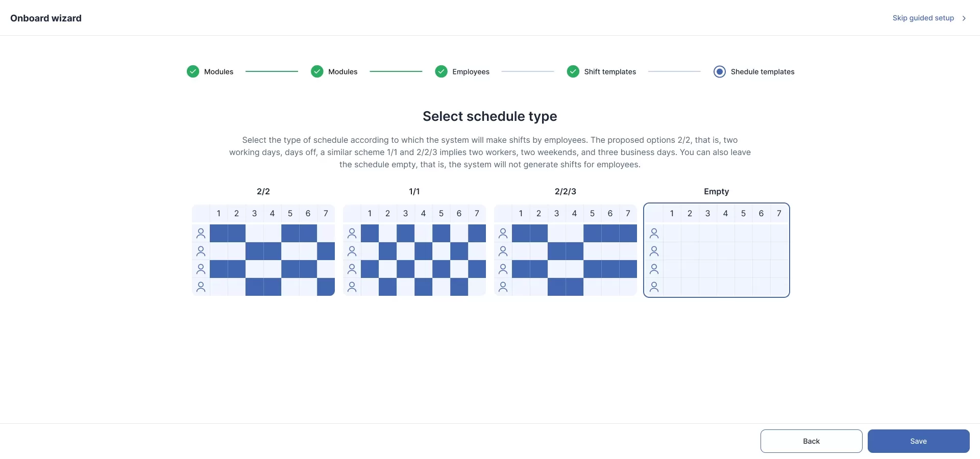The image size is (980, 459).
Task: Click the chevron arrow next to Skip guided setup
Action: pyautogui.click(x=964, y=18)
